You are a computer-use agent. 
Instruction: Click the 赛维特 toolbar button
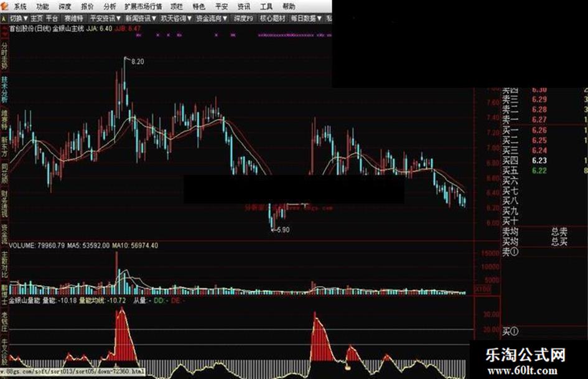pos(73,18)
